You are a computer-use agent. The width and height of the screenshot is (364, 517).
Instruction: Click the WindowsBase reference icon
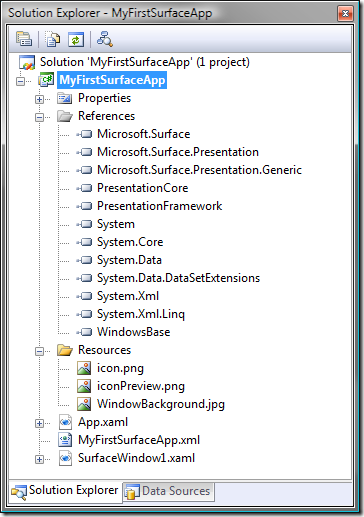(x=84, y=332)
